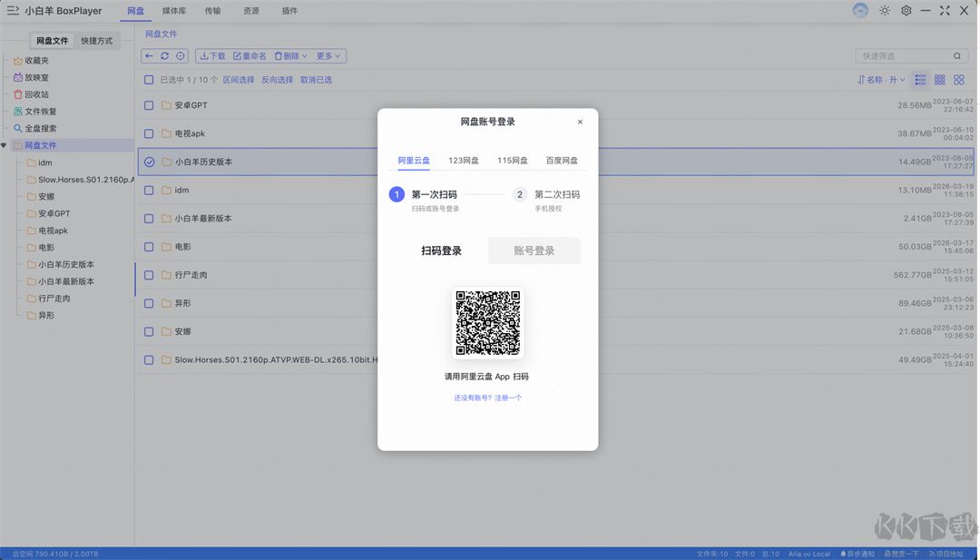Viewport: 980px width, 560px height.
Task: Click the 反向选择 invert selection link
Action: pyautogui.click(x=277, y=79)
